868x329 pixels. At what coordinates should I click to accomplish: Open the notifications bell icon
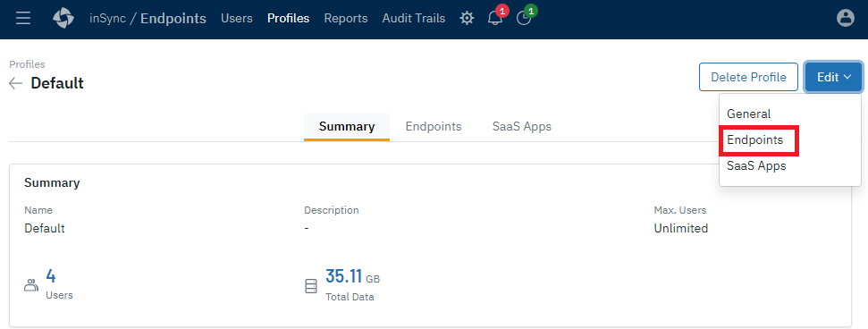494,18
